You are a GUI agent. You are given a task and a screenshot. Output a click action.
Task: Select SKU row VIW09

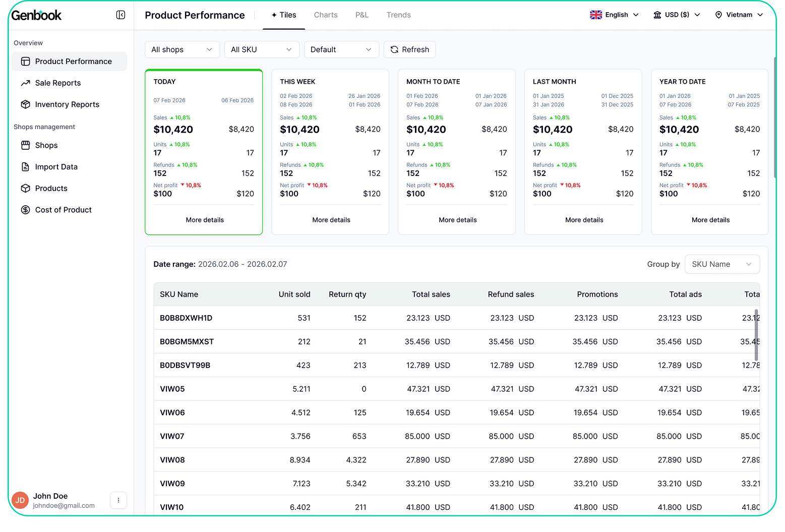pos(456,484)
